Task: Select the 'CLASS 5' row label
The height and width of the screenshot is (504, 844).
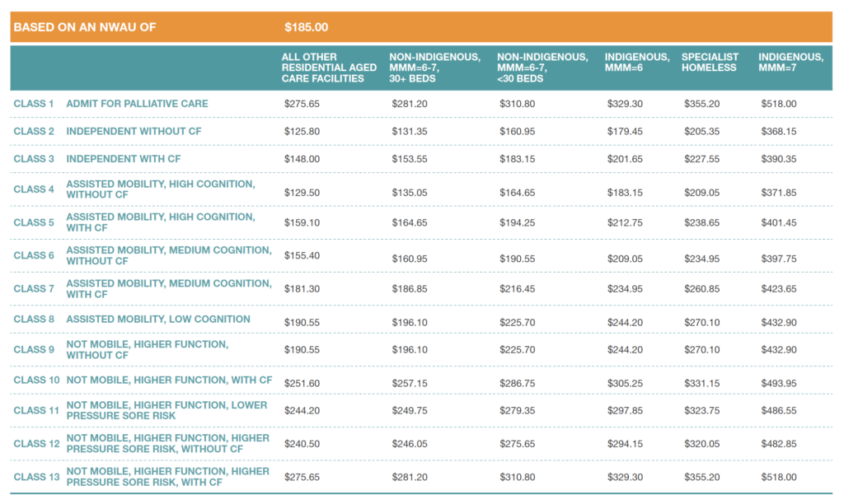Action: [33, 222]
